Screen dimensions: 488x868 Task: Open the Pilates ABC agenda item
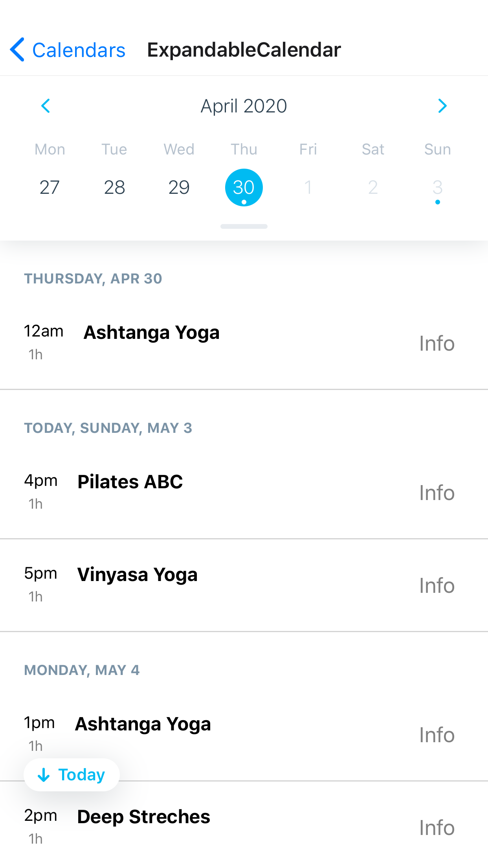[x=130, y=482]
